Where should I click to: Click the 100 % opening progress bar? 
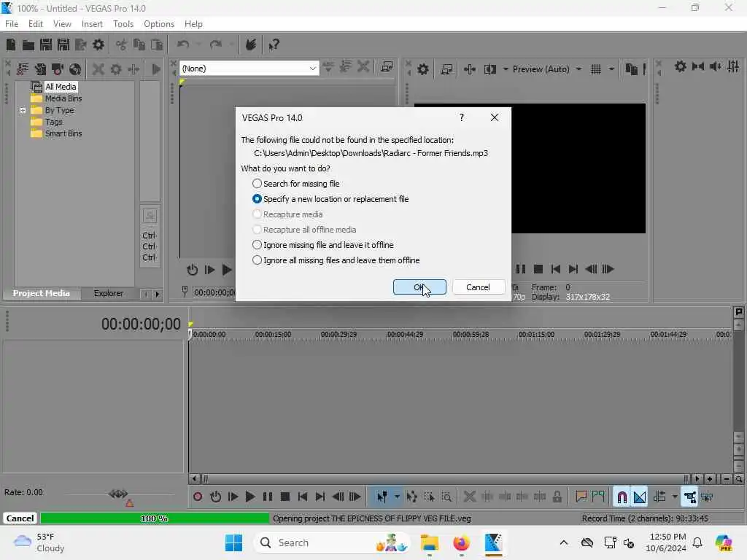155,518
